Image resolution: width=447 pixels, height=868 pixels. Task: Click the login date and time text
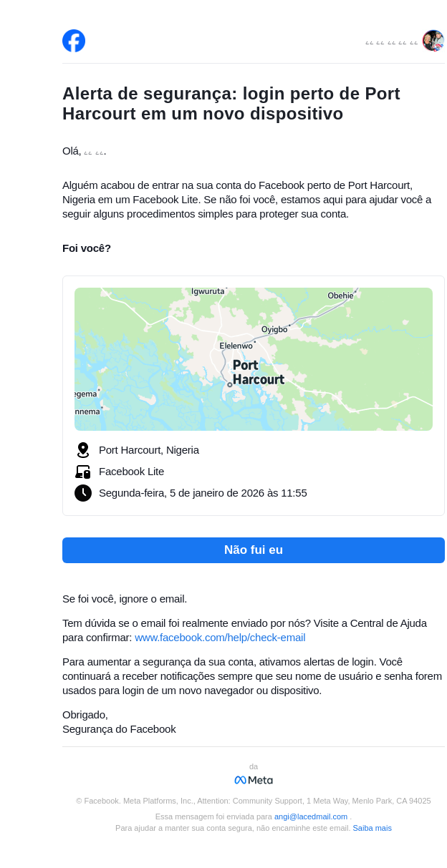pyautogui.click(x=203, y=493)
